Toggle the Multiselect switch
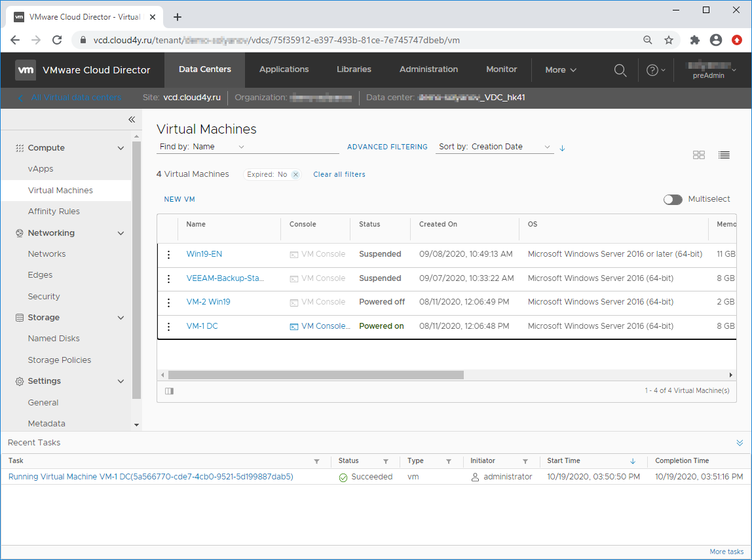The height and width of the screenshot is (560, 752). coord(672,200)
